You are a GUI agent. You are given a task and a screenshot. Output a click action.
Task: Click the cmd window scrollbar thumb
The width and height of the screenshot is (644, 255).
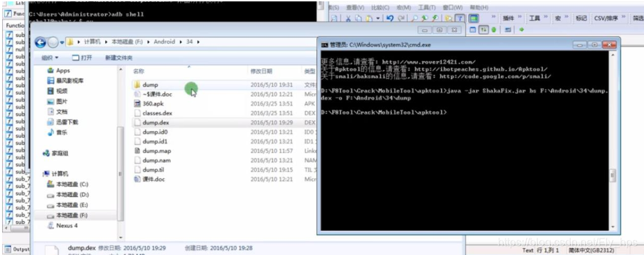(613, 175)
